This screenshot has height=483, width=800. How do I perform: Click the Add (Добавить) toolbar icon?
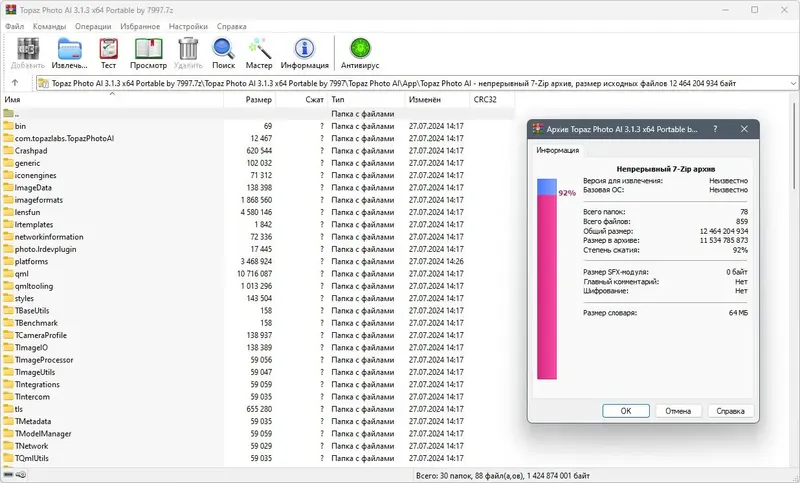pyautogui.click(x=28, y=49)
